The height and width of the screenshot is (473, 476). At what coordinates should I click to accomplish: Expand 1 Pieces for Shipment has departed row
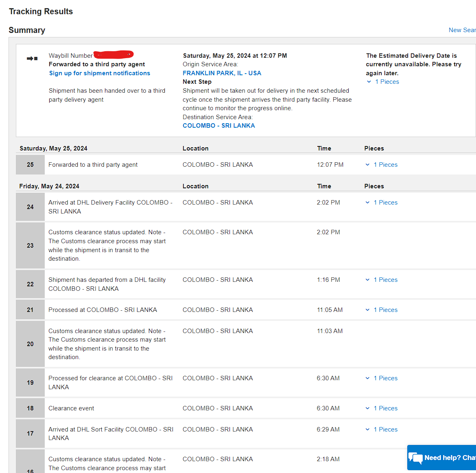[382, 280]
